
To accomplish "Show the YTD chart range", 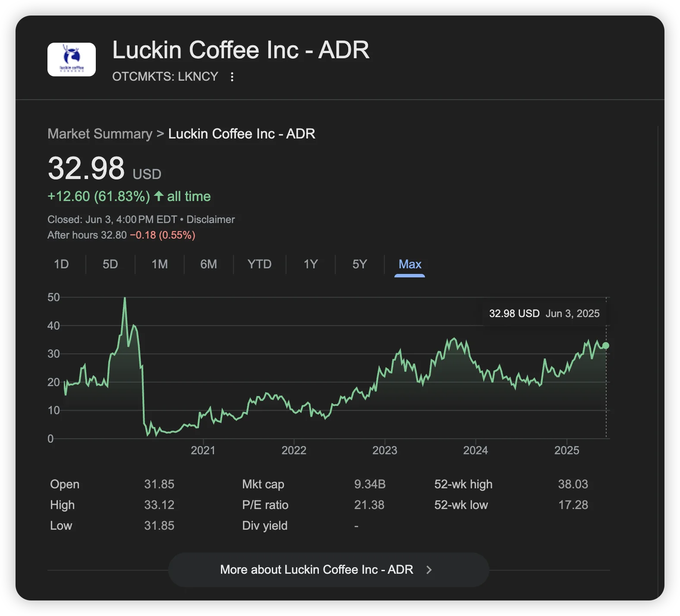I will (260, 264).
